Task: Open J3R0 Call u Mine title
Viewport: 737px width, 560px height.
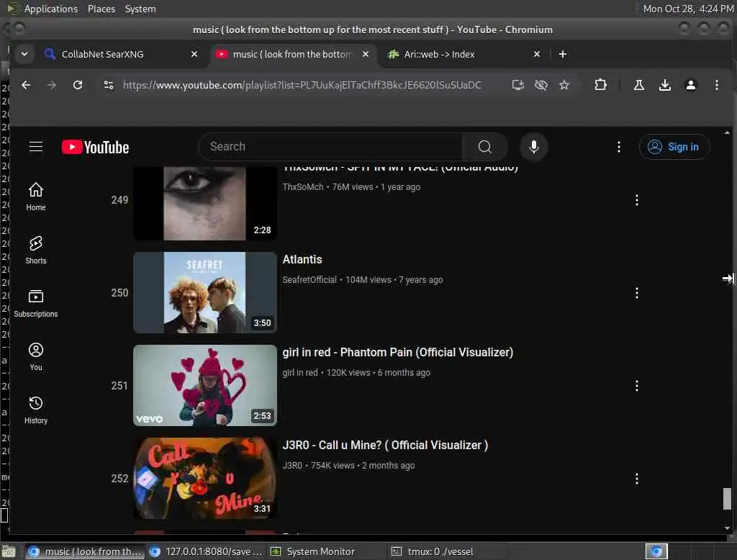Action: tap(385, 446)
